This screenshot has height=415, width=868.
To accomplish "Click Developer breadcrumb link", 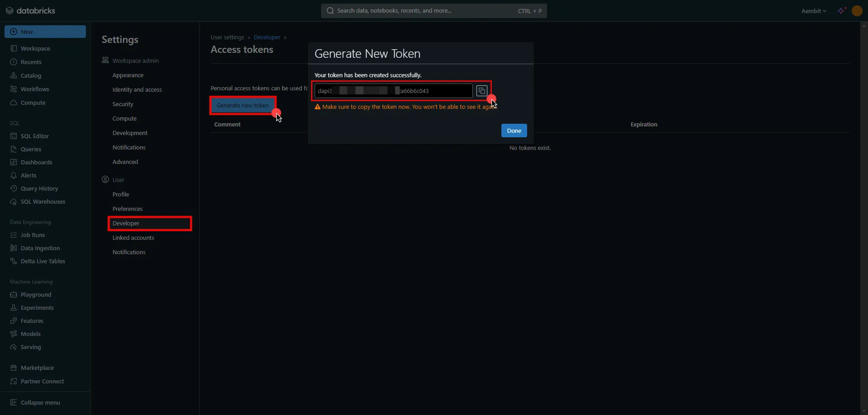I will tap(267, 37).
